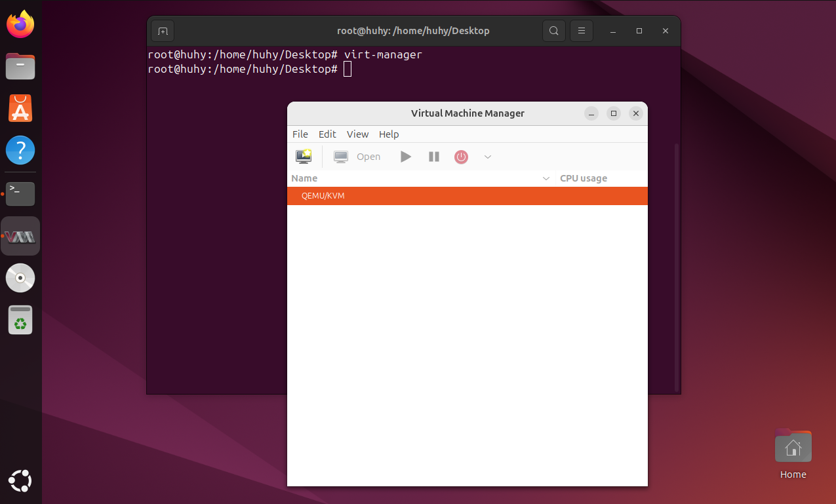Image resolution: width=836 pixels, height=504 pixels.
Task: Open the Edit menu
Action: click(x=327, y=134)
